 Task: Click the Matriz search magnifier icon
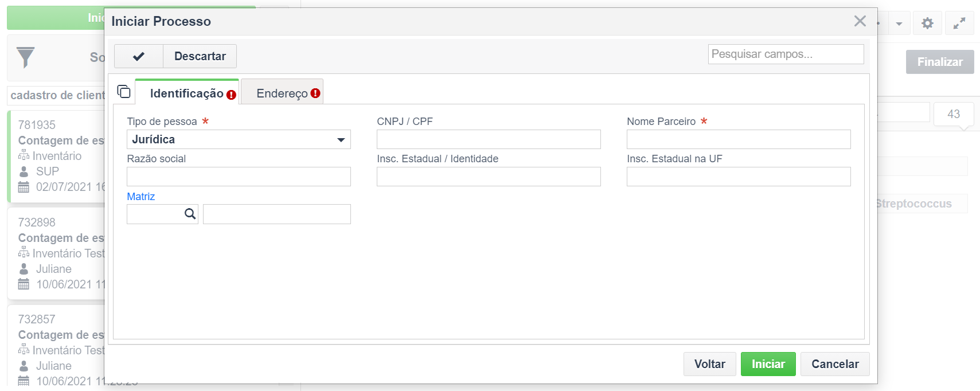click(190, 214)
